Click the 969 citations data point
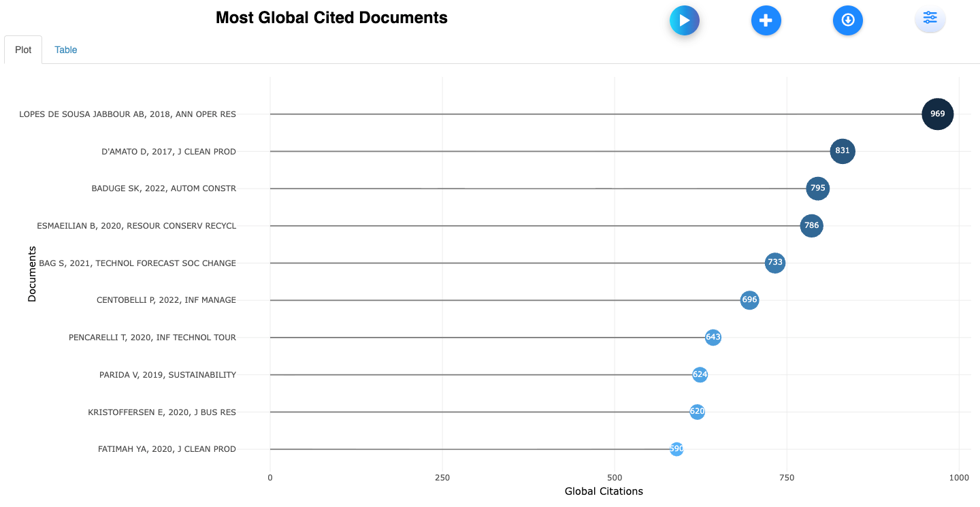The width and height of the screenshot is (980, 507). click(937, 114)
